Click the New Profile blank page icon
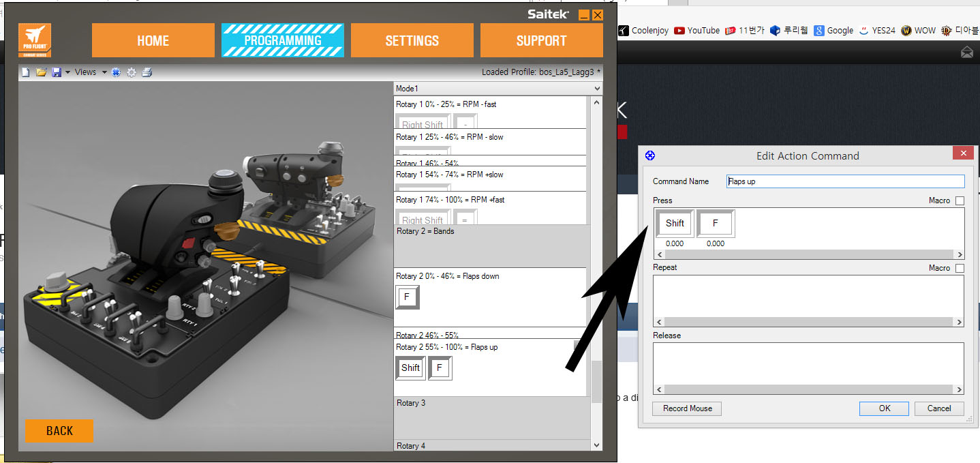The width and height of the screenshot is (980, 463). coord(26,72)
